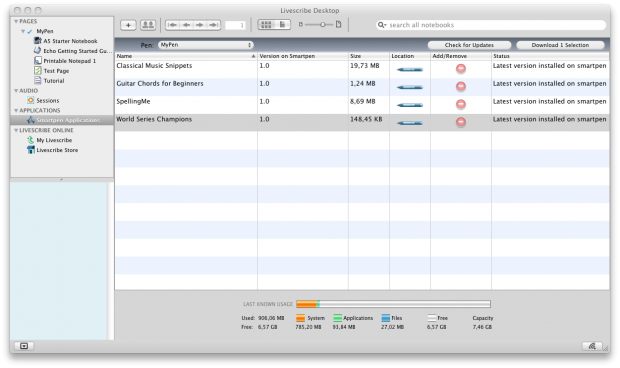620x368 pixels.
Task: Open the search magnifier options
Action: [x=382, y=25]
